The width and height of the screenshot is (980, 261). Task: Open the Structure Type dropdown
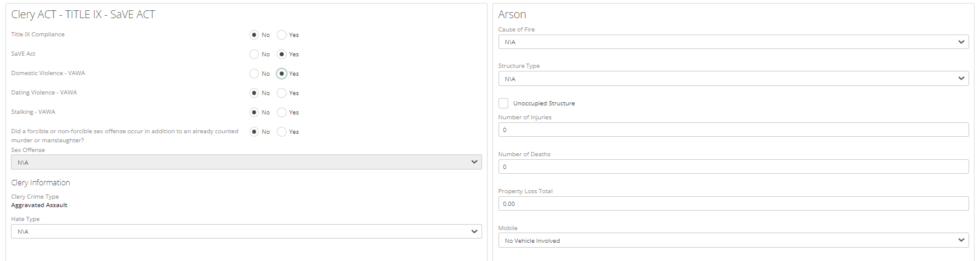[x=733, y=79]
